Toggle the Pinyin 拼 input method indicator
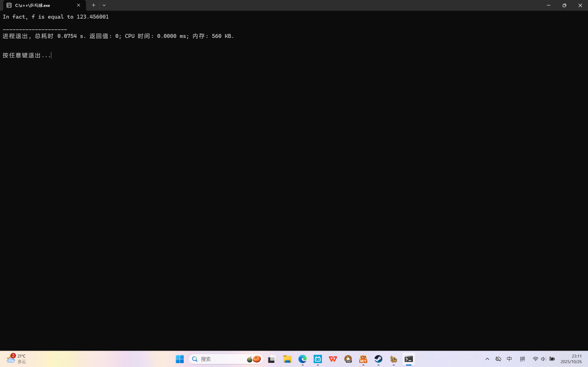Screen dimensions: 588x367 point(522,359)
